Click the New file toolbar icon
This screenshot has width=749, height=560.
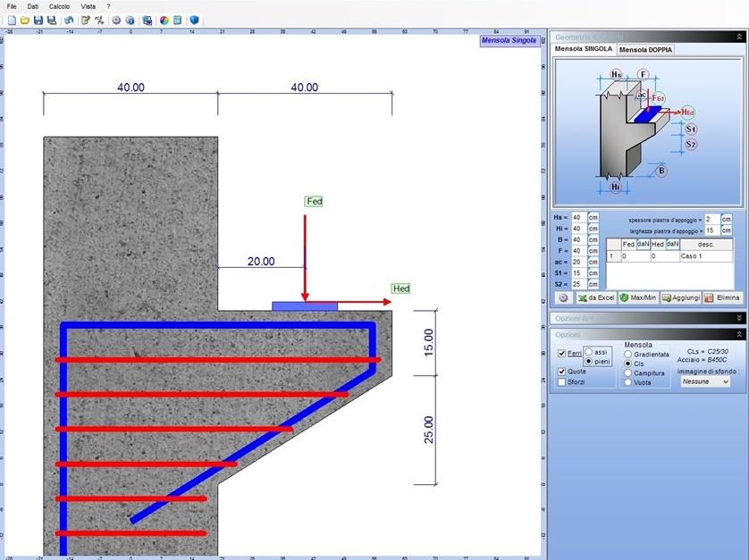[12, 20]
